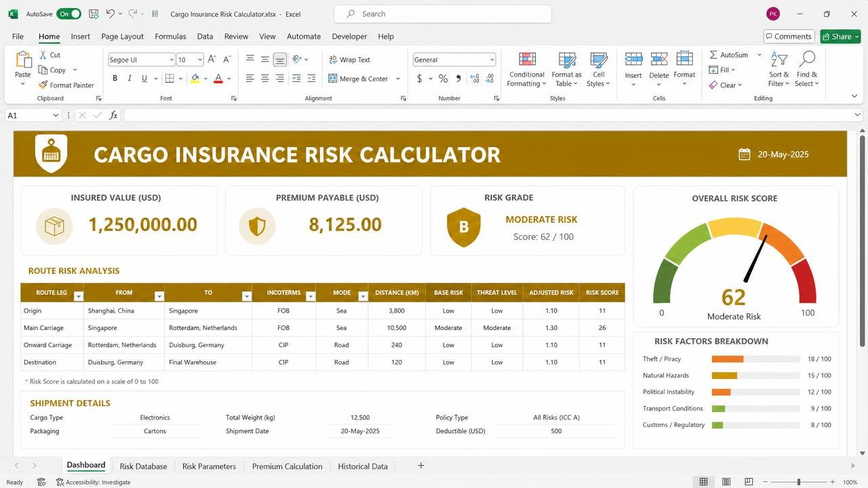This screenshot has width=868, height=488.
Task: Click the Increase Decimal icon
Action: tap(473, 79)
